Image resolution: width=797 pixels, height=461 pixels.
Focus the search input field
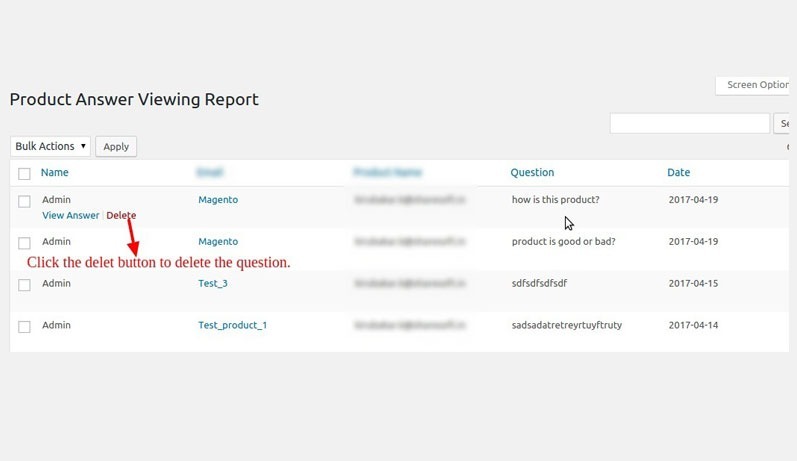point(690,124)
